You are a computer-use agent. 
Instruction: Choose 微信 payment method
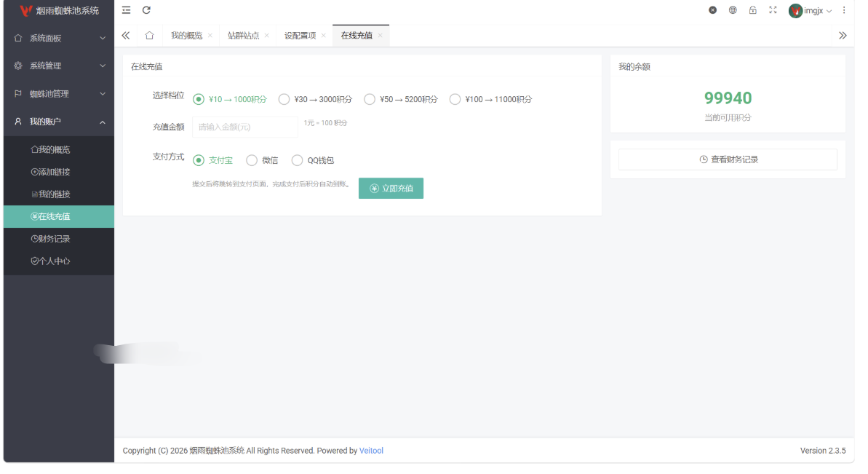(x=263, y=160)
